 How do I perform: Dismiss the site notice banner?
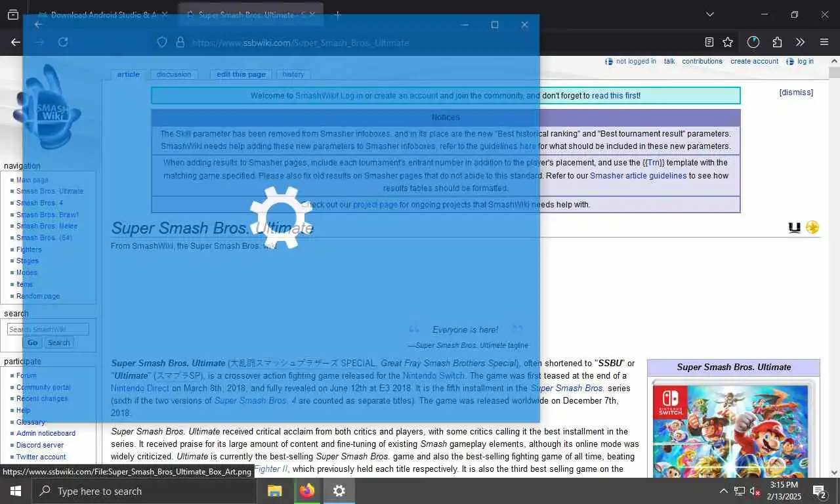tap(796, 93)
